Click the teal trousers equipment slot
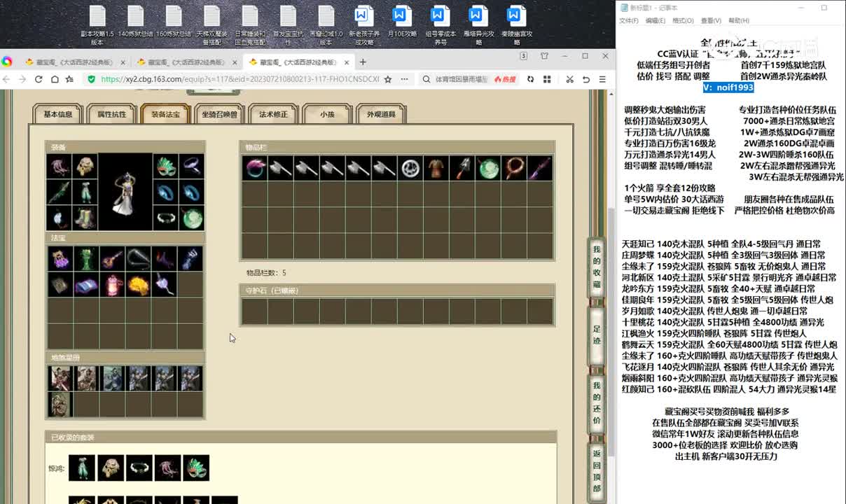 point(85,192)
